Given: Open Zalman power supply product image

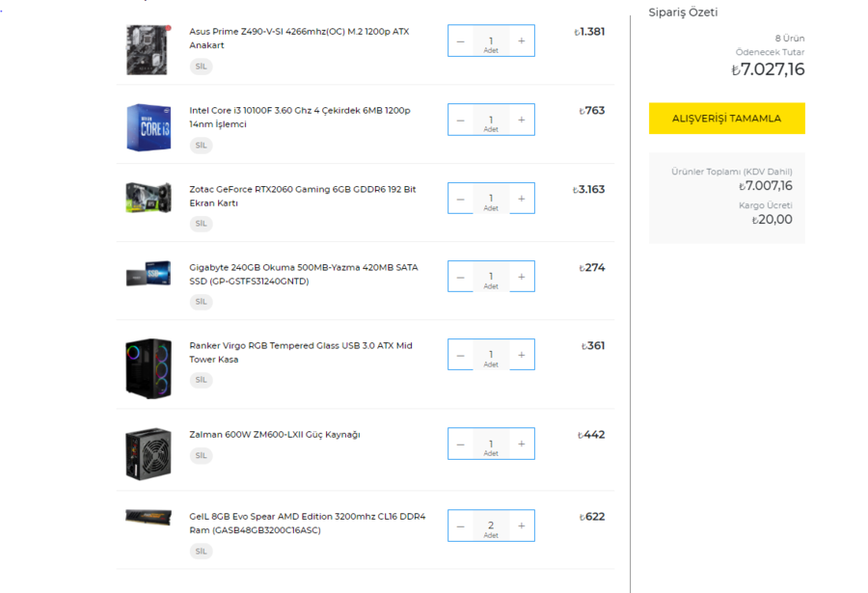Looking at the screenshot, I should [x=149, y=453].
